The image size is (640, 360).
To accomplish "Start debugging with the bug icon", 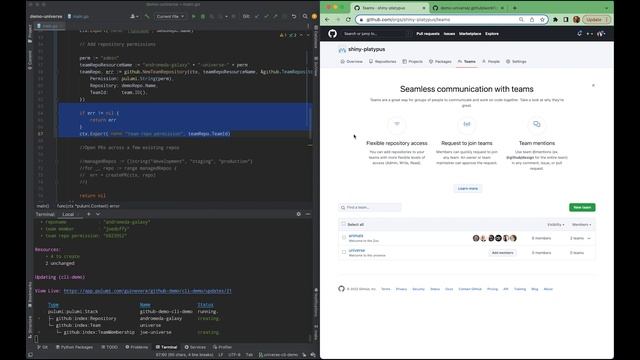I will [203, 16].
